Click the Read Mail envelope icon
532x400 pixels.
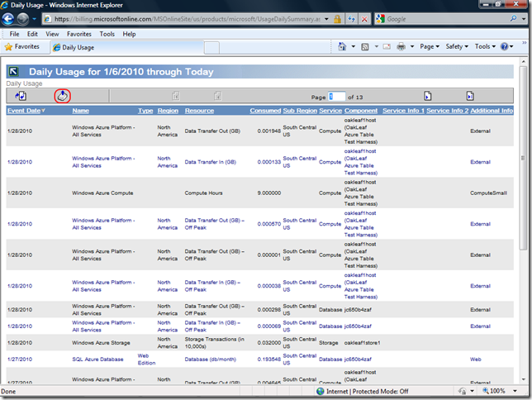click(x=387, y=46)
